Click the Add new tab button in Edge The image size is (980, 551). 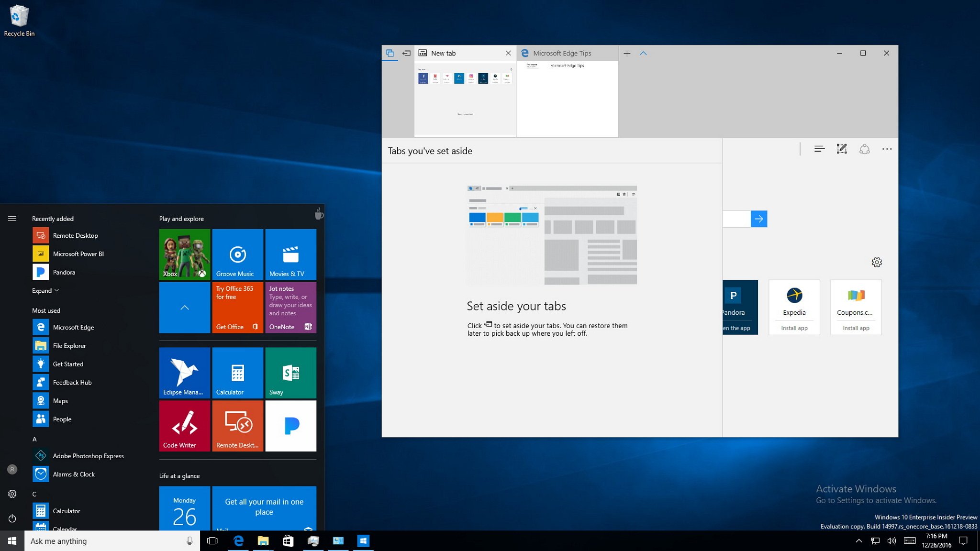pos(627,53)
